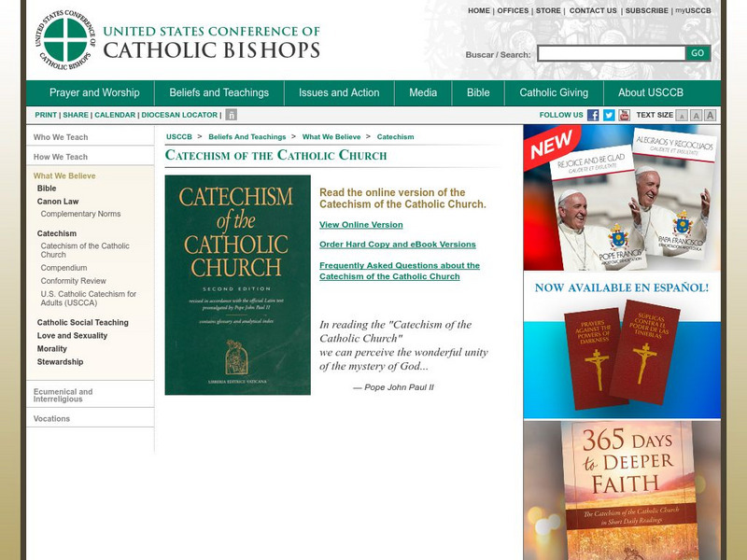The height and width of the screenshot is (560, 747).
Task: Select the largest text size option
Action: point(710,116)
